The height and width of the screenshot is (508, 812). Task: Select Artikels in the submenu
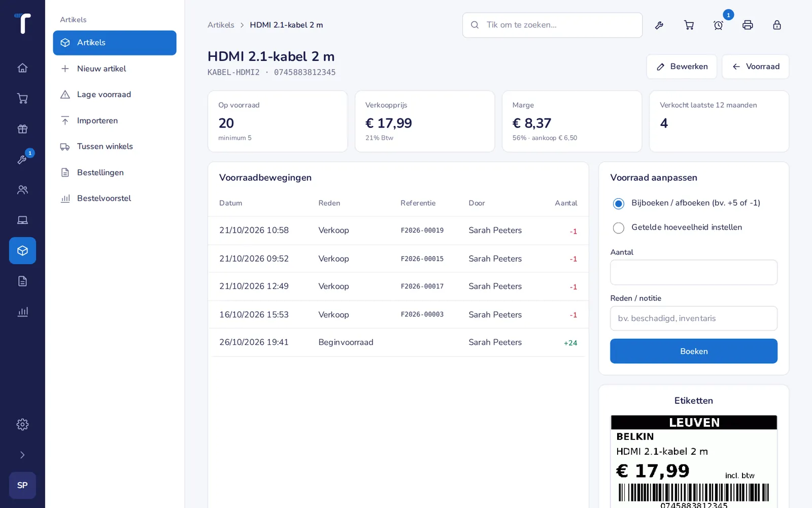coord(115,43)
